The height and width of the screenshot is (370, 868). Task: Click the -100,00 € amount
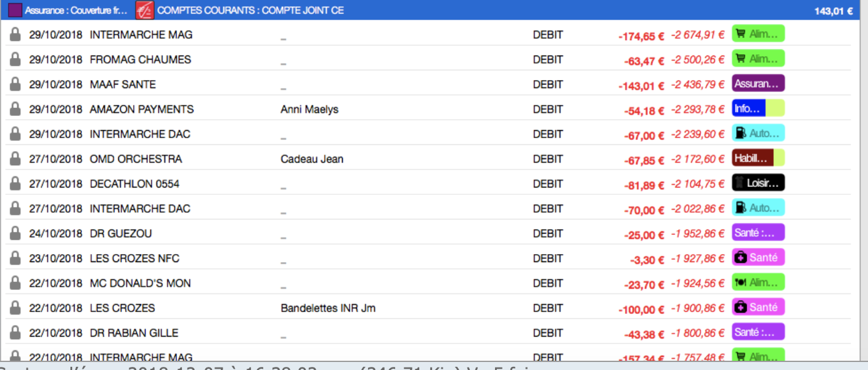(x=642, y=310)
